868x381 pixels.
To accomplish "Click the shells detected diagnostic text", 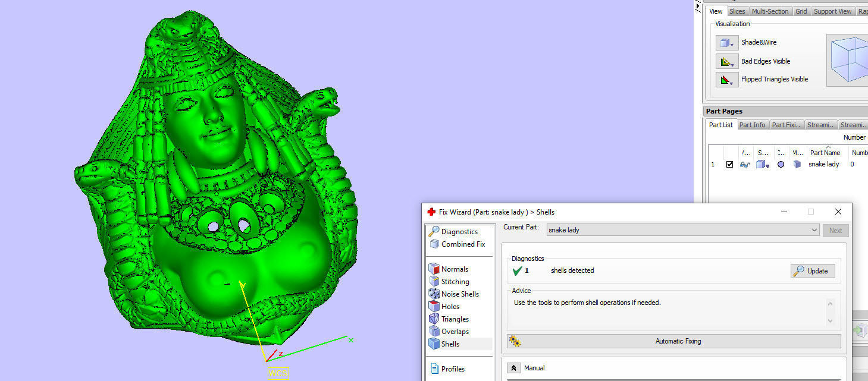I will pyautogui.click(x=572, y=270).
